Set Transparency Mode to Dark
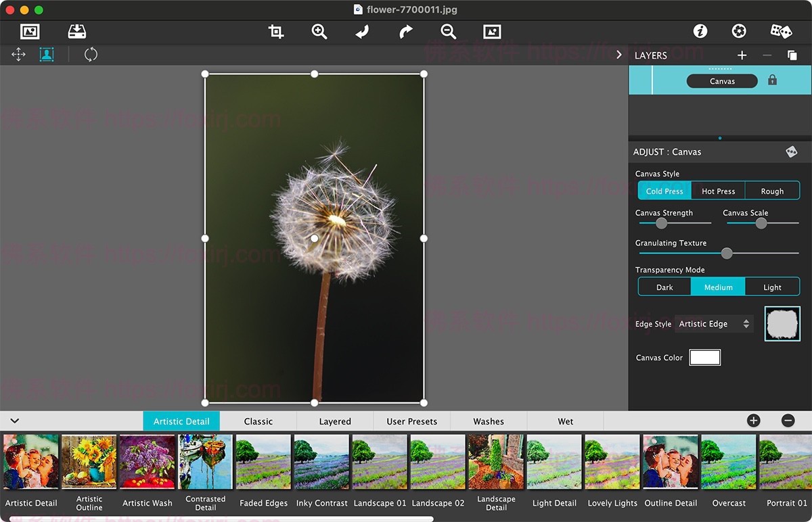This screenshot has height=522, width=812. [x=664, y=286]
